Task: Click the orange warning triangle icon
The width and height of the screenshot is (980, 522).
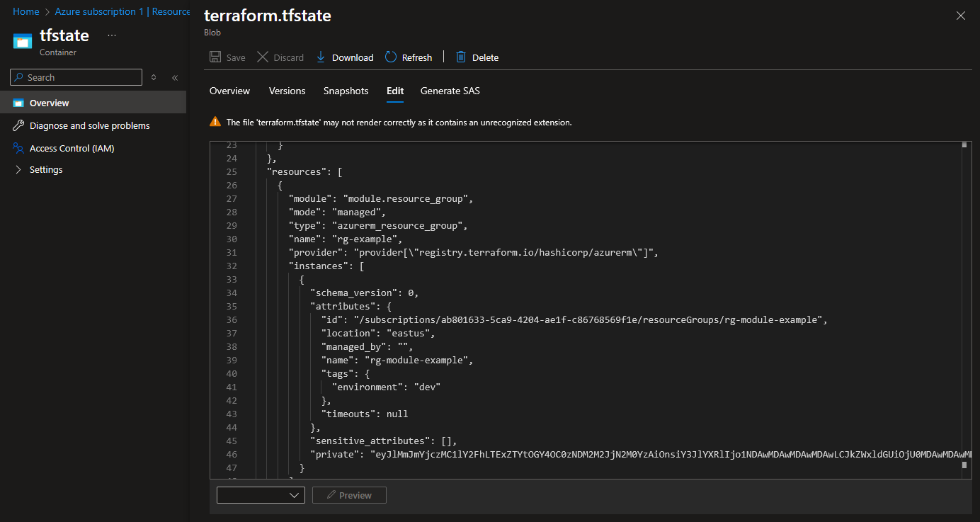Action: pyautogui.click(x=215, y=122)
